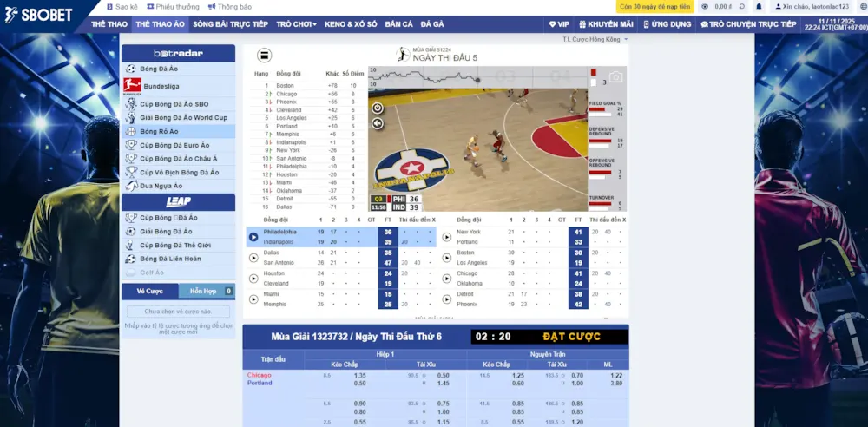868x427 pixels.
Task: Mute the basketball video sound
Action: pos(378,123)
